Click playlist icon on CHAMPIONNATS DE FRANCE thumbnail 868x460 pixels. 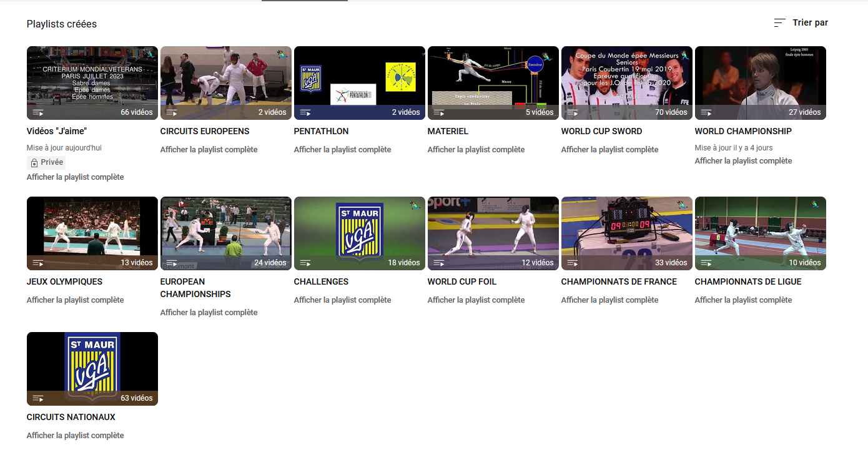pyautogui.click(x=573, y=263)
